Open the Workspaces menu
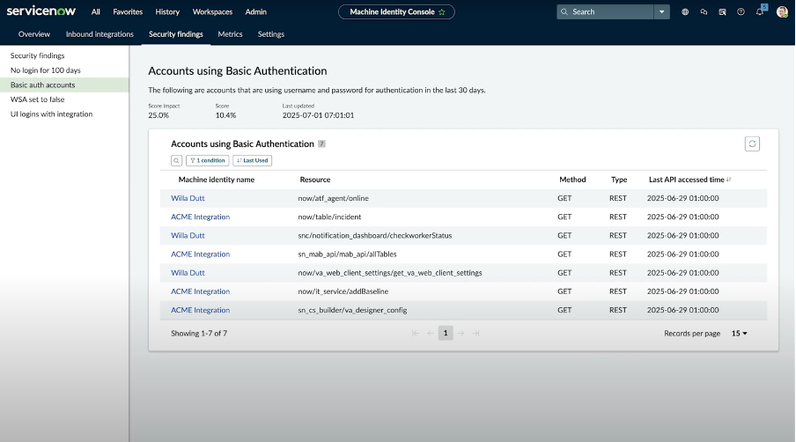Image resolution: width=796 pixels, height=442 pixels. 212,12
